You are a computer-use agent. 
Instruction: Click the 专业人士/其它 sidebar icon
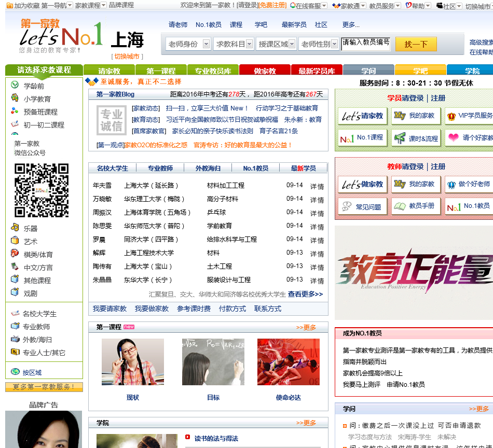15,352
